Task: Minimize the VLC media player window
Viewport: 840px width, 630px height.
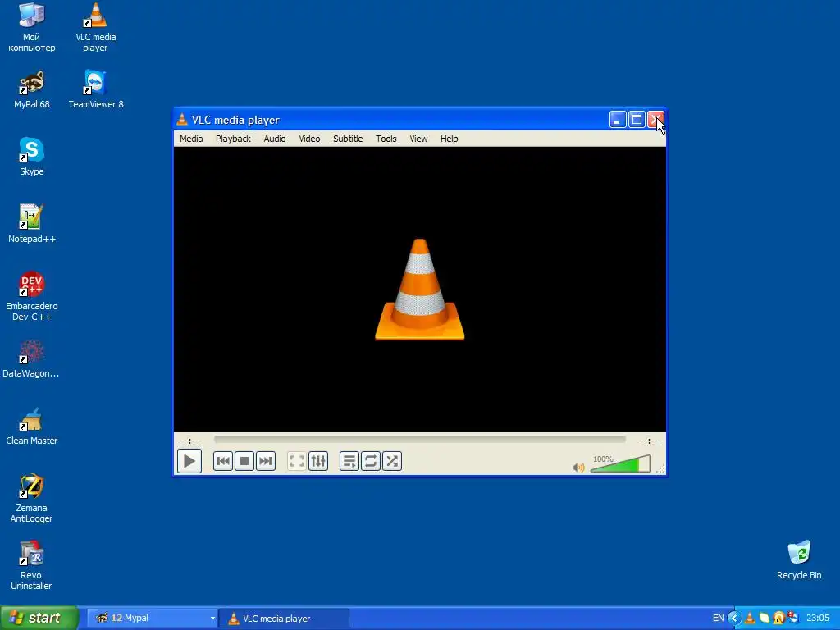Action: (x=618, y=120)
